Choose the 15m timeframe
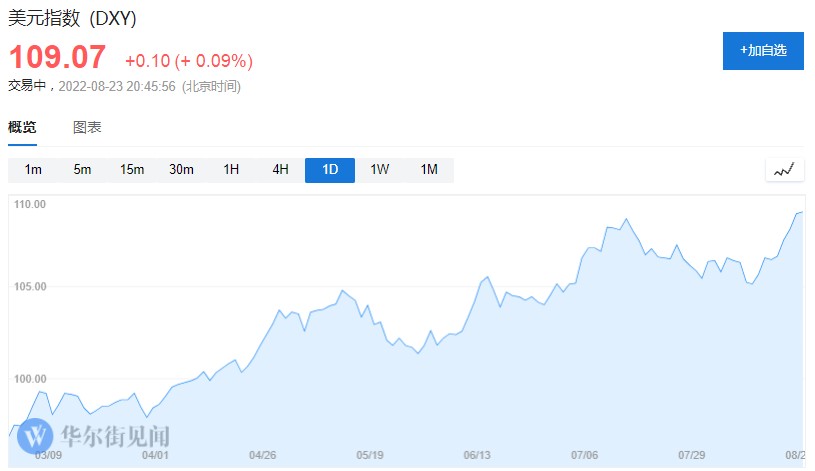The image size is (815, 471). click(132, 170)
